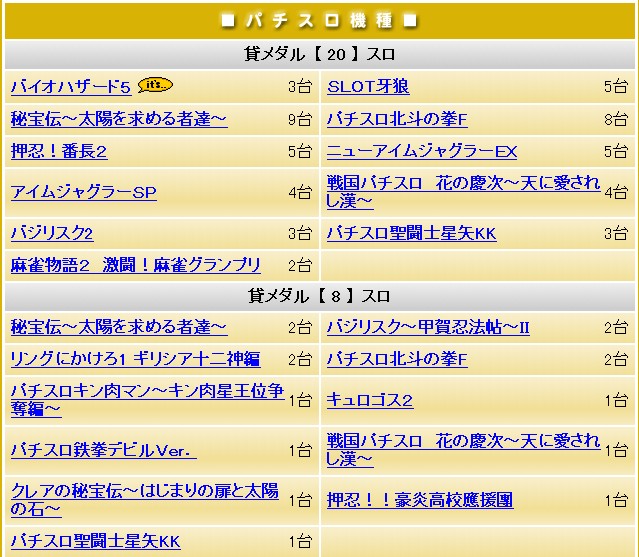This screenshot has height=557, width=639.
Task: Click the 貸メダル【20】スロ section heading
Action: pyautogui.click(x=320, y=54)
